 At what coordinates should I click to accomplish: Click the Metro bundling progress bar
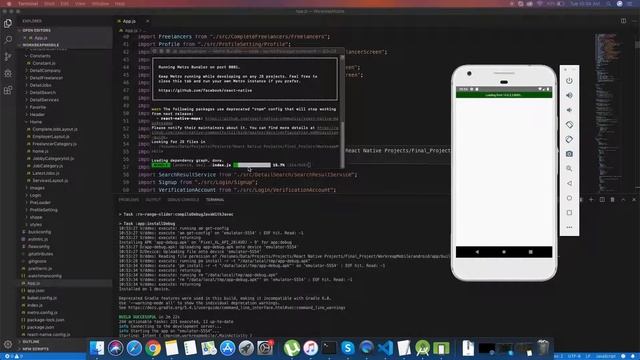[252, 165]
